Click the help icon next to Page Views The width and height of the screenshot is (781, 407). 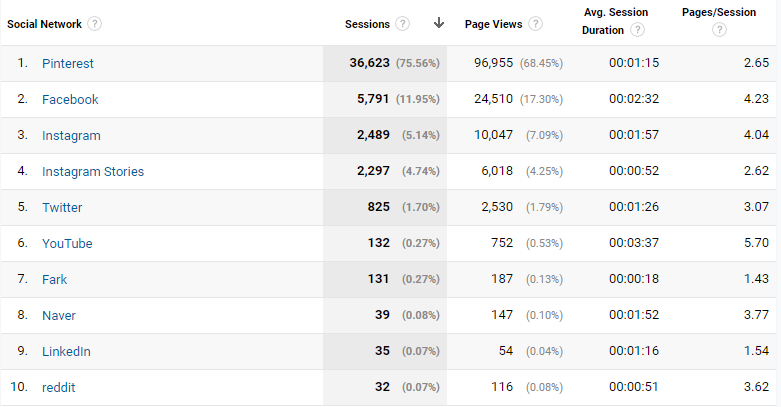point(536,23)
